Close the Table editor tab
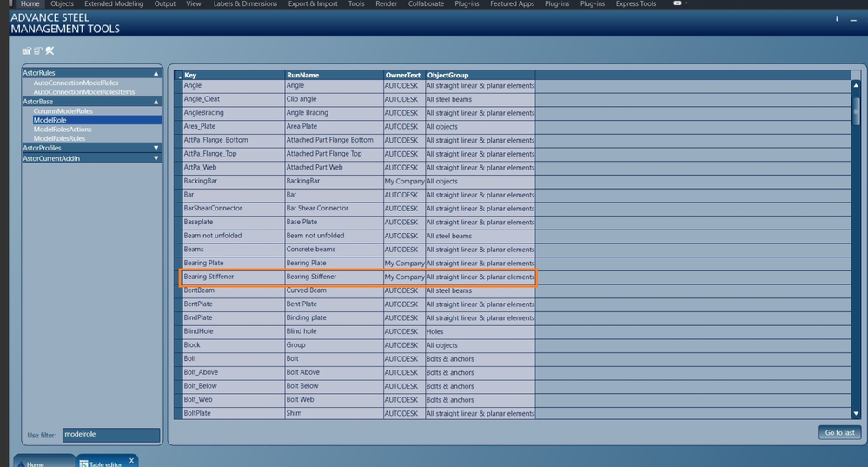 tap(131, 460)
